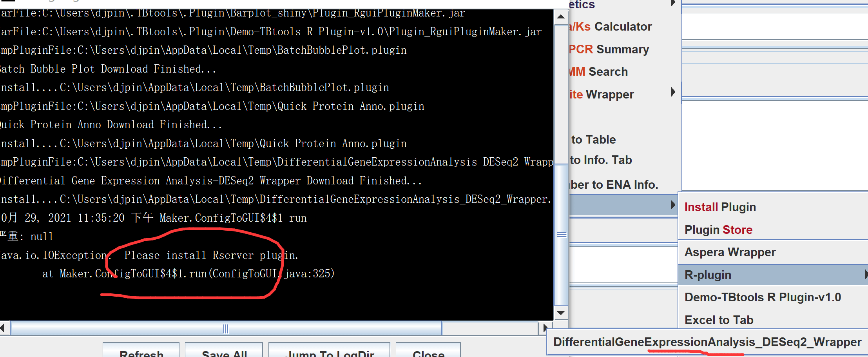Click 'Batch Bubble Plot Download Finished...' log line

click(108, 69)
